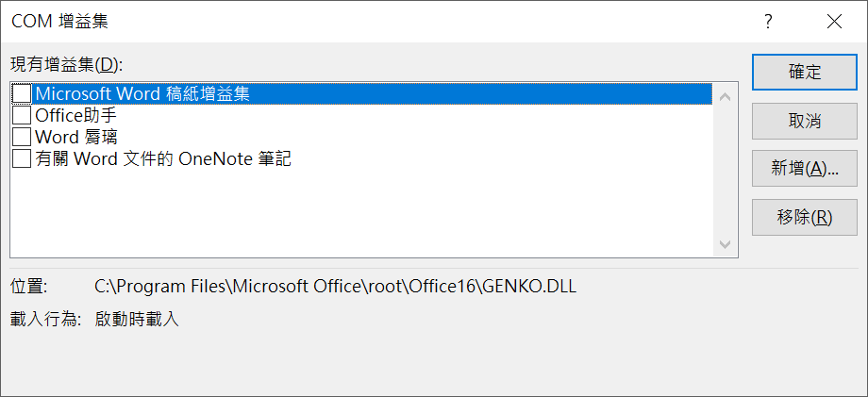Screen dimensions: 868x397
Task: Select 有關 Word 文件的 OneNote 筆記 entry
Action: [163, 158]
